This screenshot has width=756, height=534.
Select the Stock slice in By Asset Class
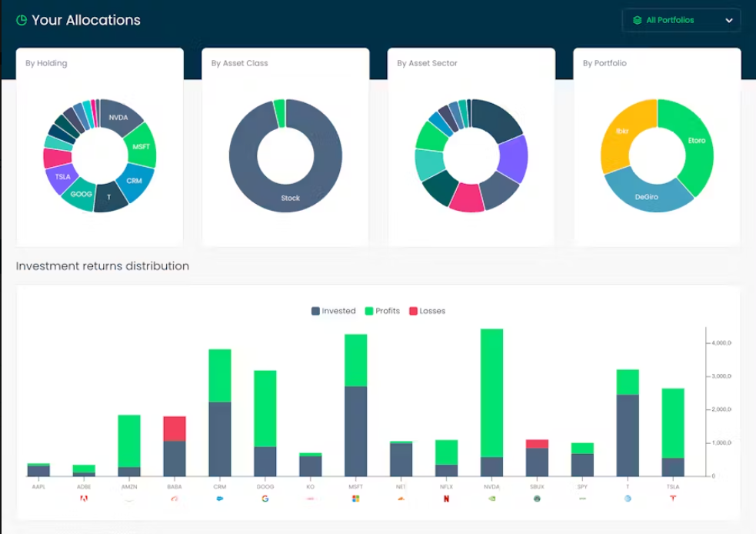click(x=285, y=199)
